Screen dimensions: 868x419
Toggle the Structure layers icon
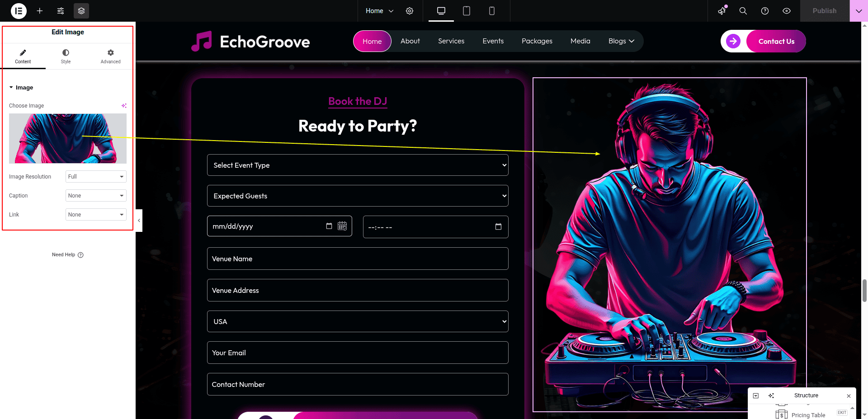[81, 11]
